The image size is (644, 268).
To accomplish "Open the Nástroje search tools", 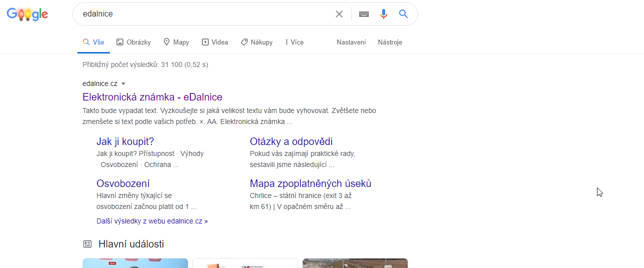I will coord(390,42).
